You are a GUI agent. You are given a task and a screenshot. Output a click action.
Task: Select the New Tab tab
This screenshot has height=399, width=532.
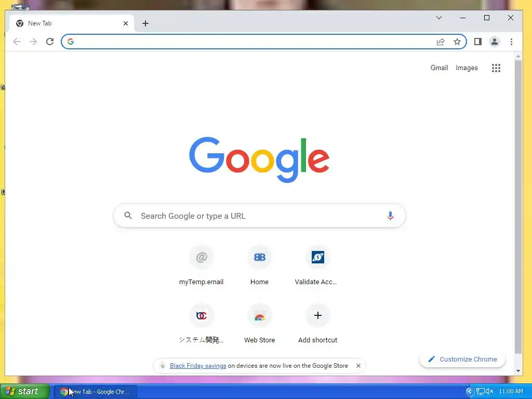click(72, 23)
